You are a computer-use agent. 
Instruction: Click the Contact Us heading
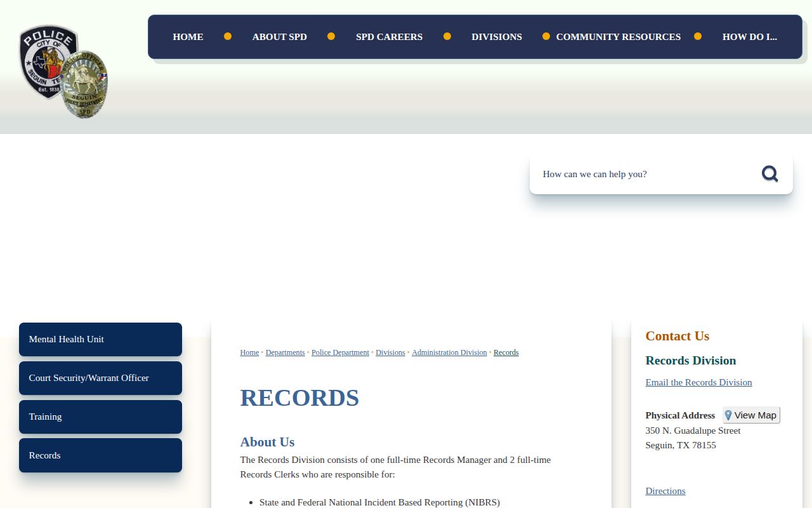point(677,336)
